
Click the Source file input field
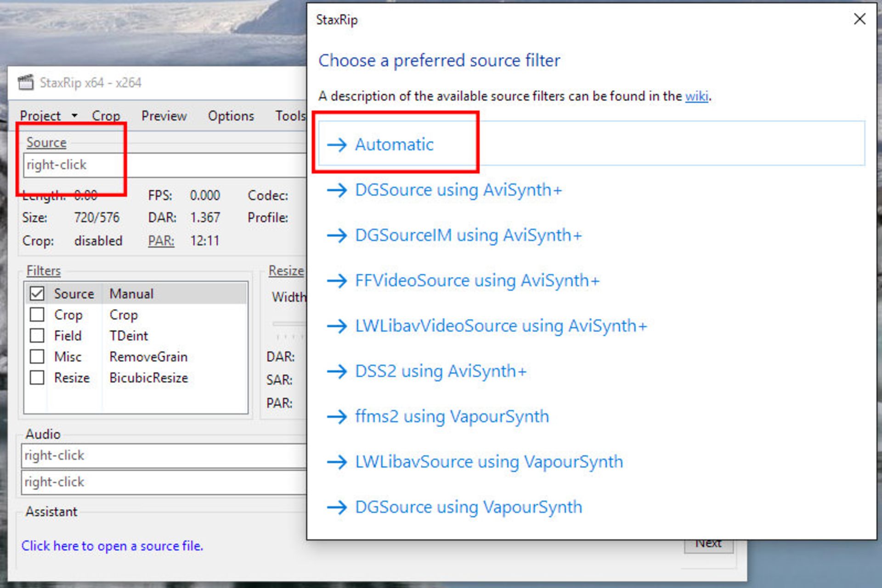point(165,165)
